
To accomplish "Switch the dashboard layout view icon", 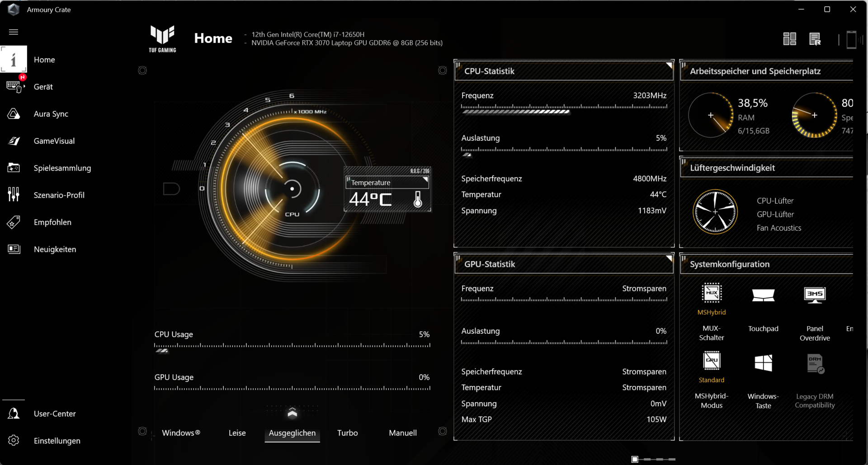I will pyautogui.click(x=790, y=39).
